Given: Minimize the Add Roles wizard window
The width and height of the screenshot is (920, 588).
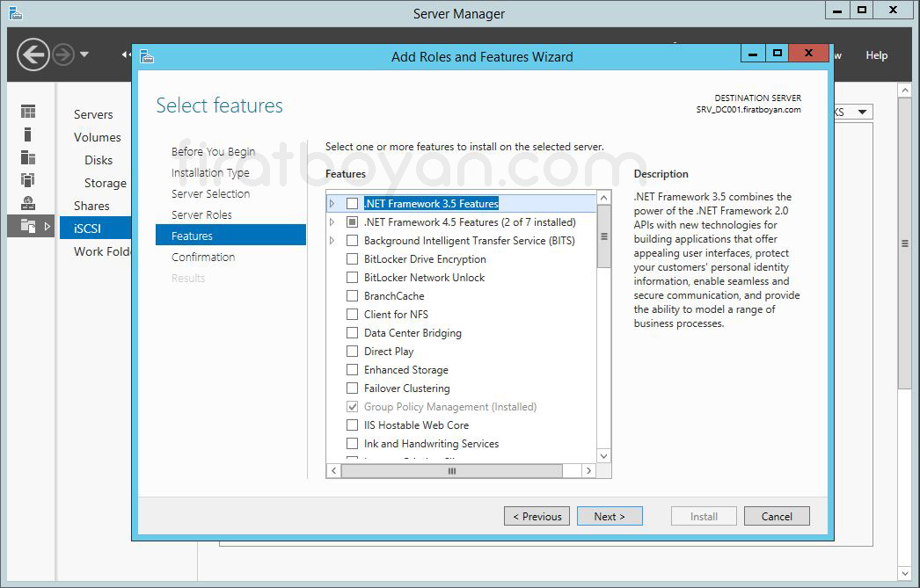Looking at the screenshot, I should pyautogui.click(x=753, y=53).
